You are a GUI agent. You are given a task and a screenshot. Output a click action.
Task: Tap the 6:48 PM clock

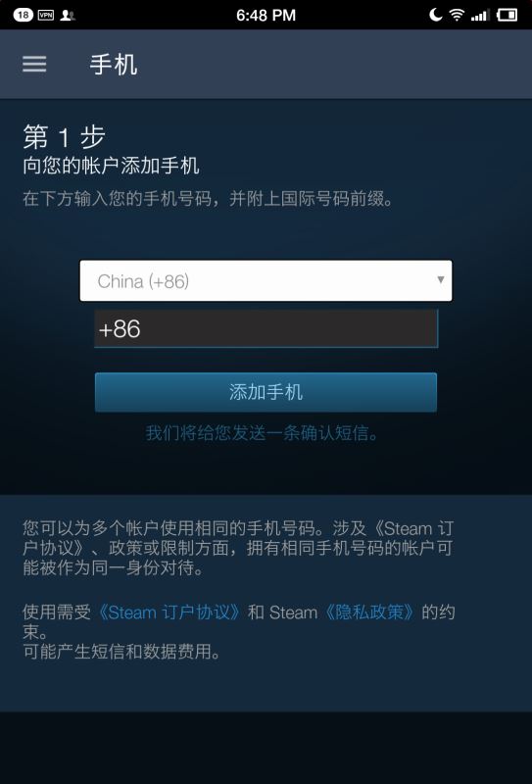[x=266, y=15]
